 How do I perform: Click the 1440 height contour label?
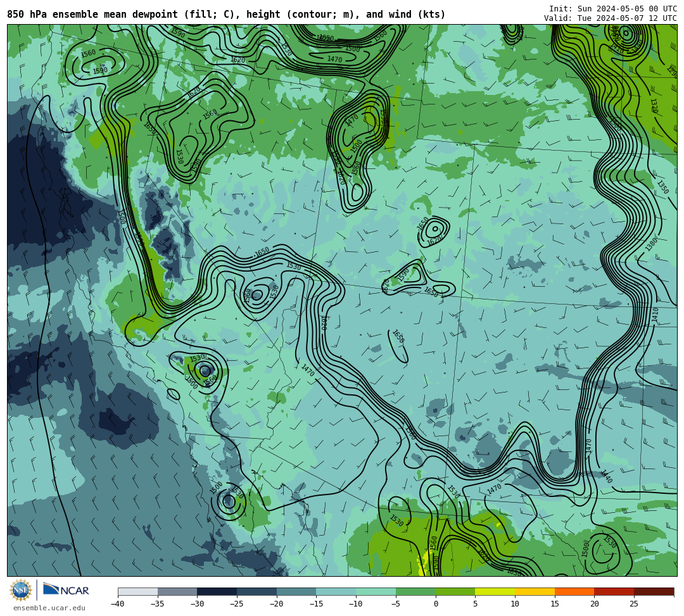606,476
